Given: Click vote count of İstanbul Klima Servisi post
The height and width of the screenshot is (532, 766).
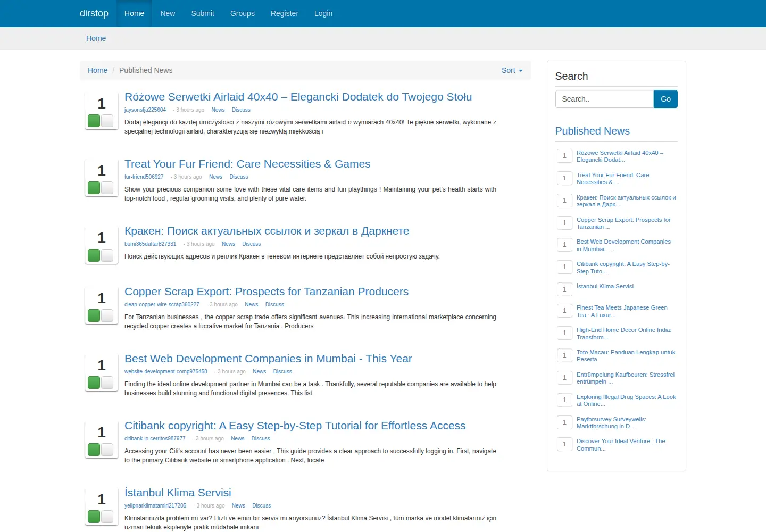Looking at the screenshot, I should click(102, 500).
